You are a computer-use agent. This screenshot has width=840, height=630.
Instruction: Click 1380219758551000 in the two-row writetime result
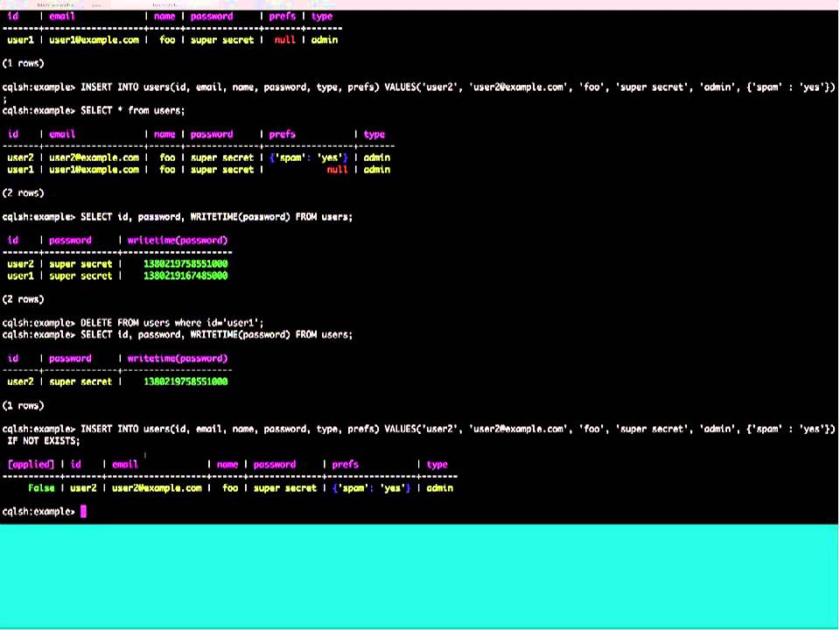(x=185, y=264)
